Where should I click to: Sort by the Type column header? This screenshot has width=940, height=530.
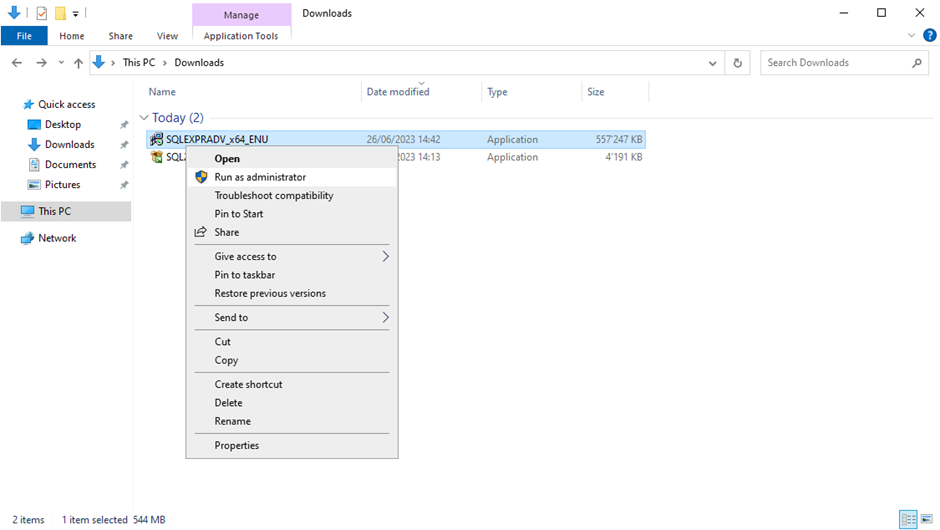point(497,92)
